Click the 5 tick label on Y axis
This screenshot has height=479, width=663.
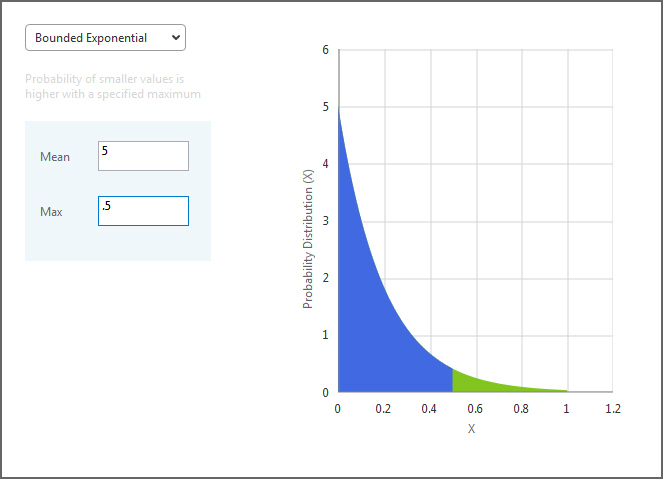(325, 107)
